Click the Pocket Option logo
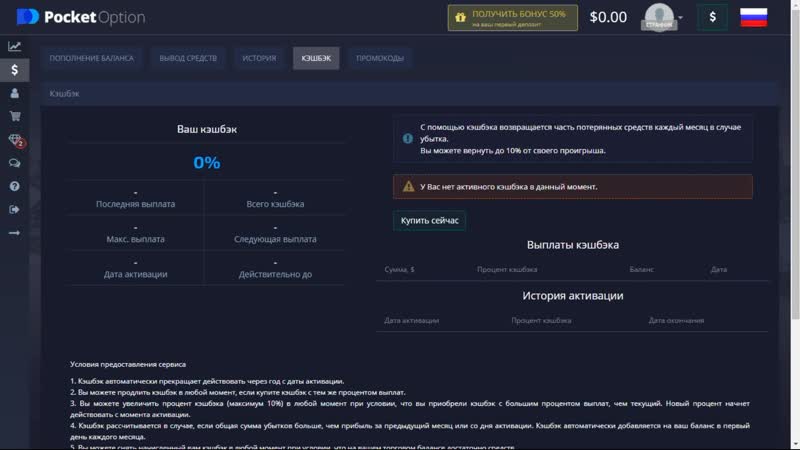Screen dimensions: 800x450 click(x=81, y=17)
